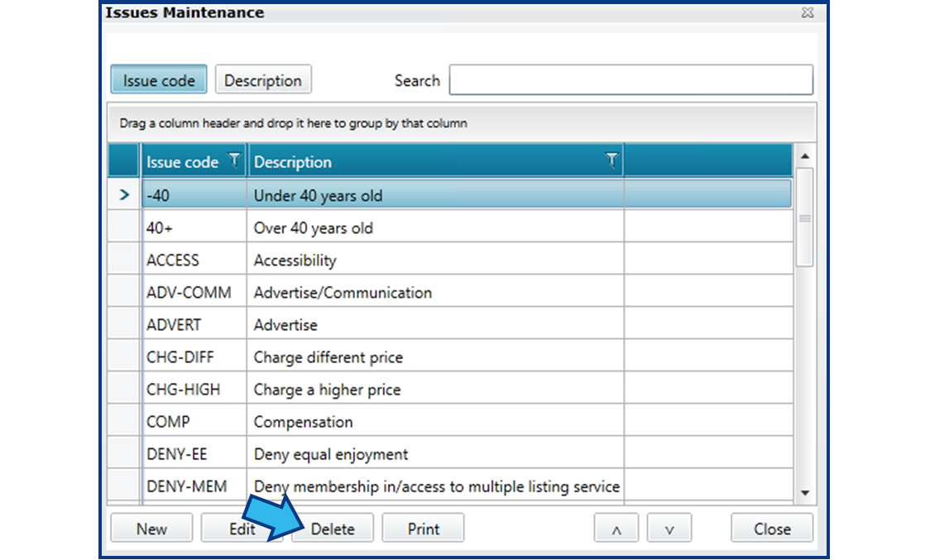
Task: Select the 'ADVERT' issue code cell
Action: click(194, 324)
